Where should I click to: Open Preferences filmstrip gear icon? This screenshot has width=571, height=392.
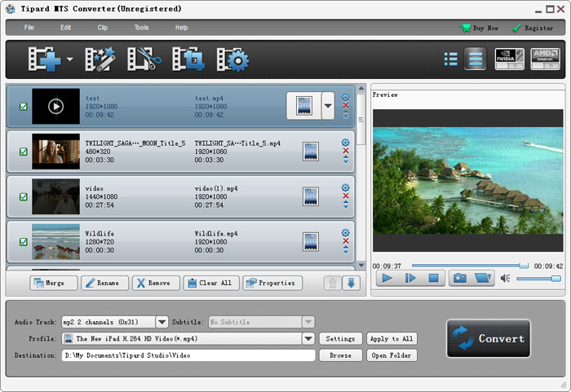[232, 59]
